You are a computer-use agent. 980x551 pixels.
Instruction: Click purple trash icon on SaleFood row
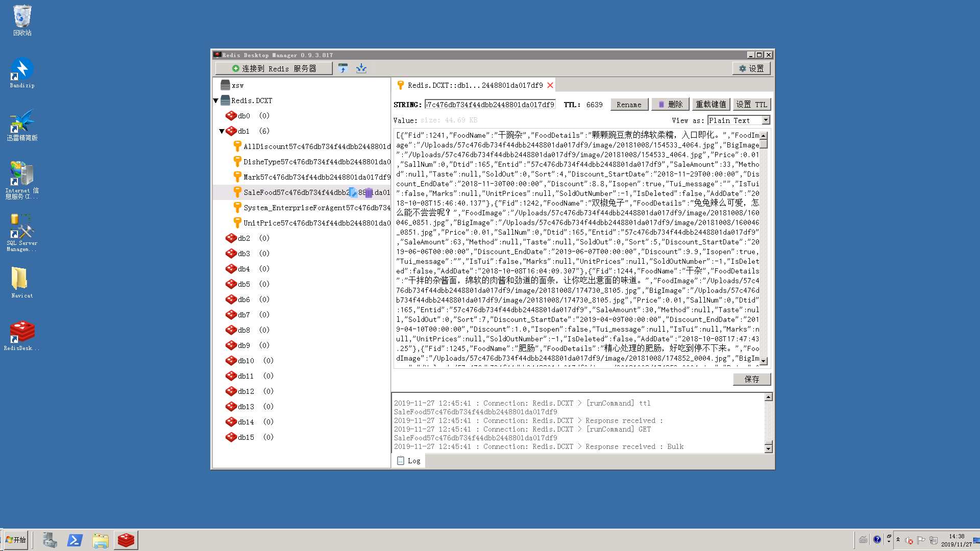369,192
